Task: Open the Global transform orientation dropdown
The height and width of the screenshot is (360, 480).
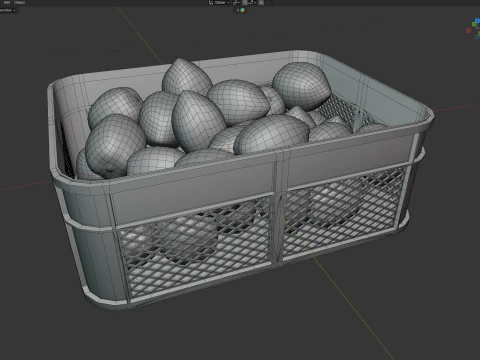Action: click(x=219, y=2)
